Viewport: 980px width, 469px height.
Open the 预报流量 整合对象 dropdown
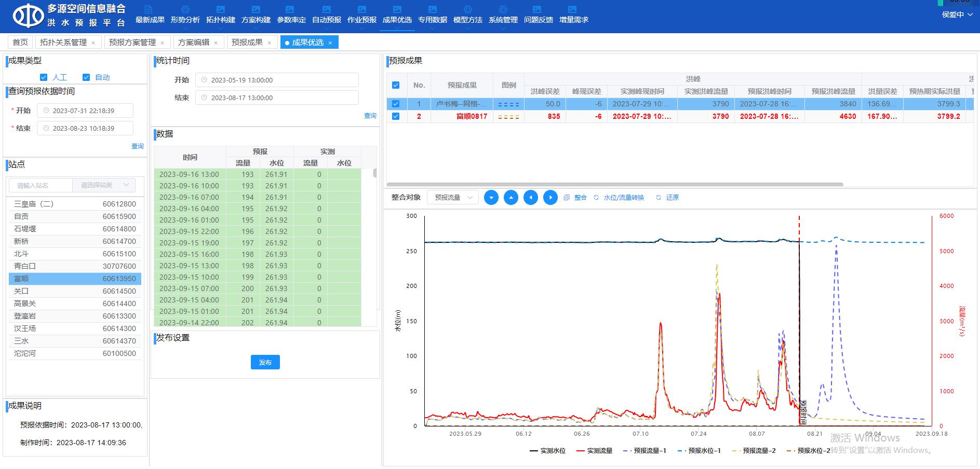(x=453, y=198)
